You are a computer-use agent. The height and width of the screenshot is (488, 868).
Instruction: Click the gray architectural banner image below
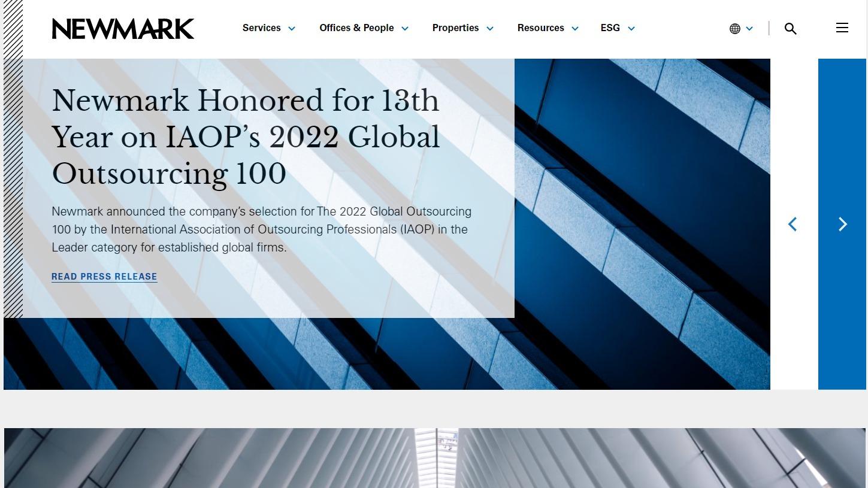(x=434, y=458)
